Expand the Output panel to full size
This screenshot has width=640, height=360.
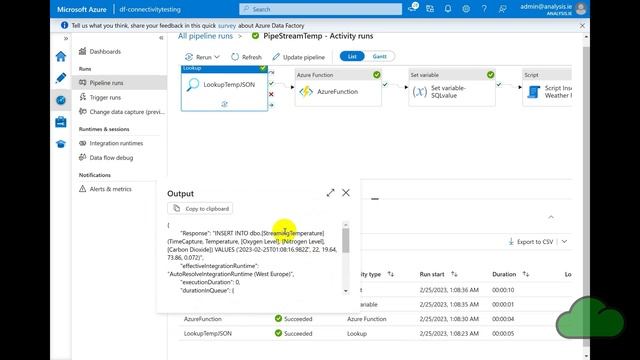point(330,193)
